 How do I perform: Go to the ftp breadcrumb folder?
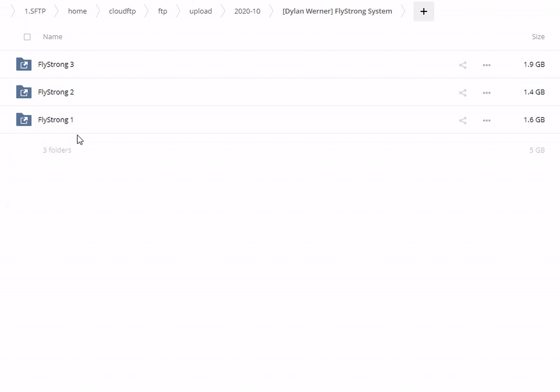click(x=163, y=11)
